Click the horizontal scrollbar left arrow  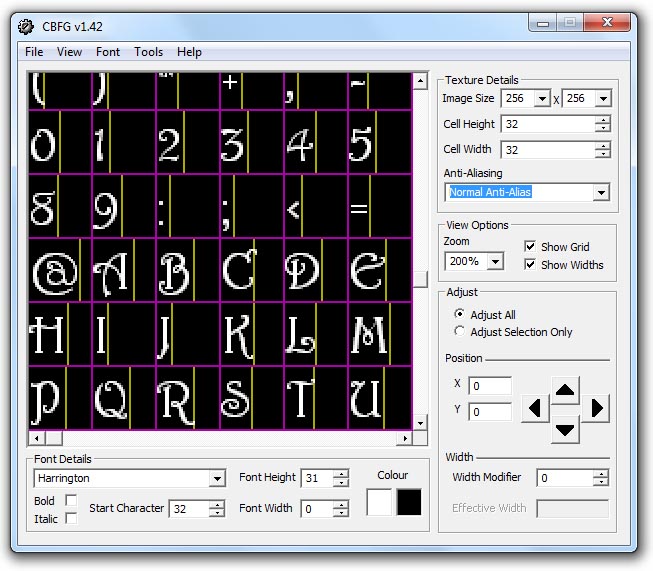[37, 438]
